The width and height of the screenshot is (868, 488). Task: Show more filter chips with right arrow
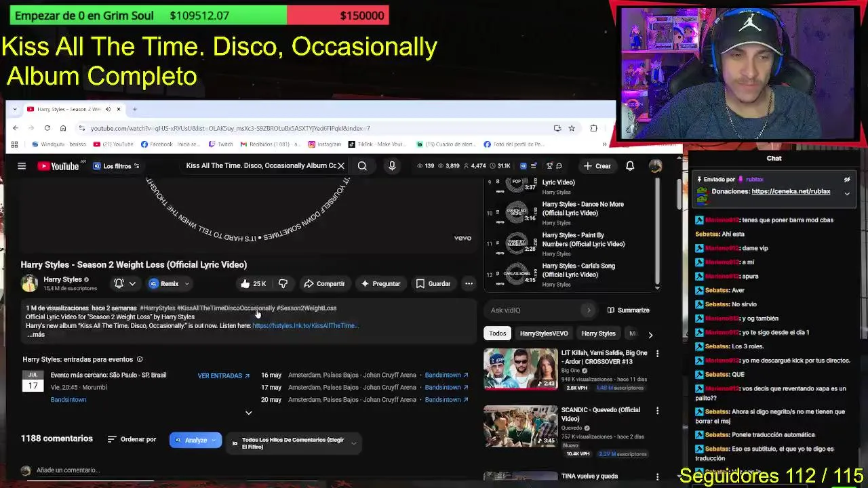click(x=650, y=334)
